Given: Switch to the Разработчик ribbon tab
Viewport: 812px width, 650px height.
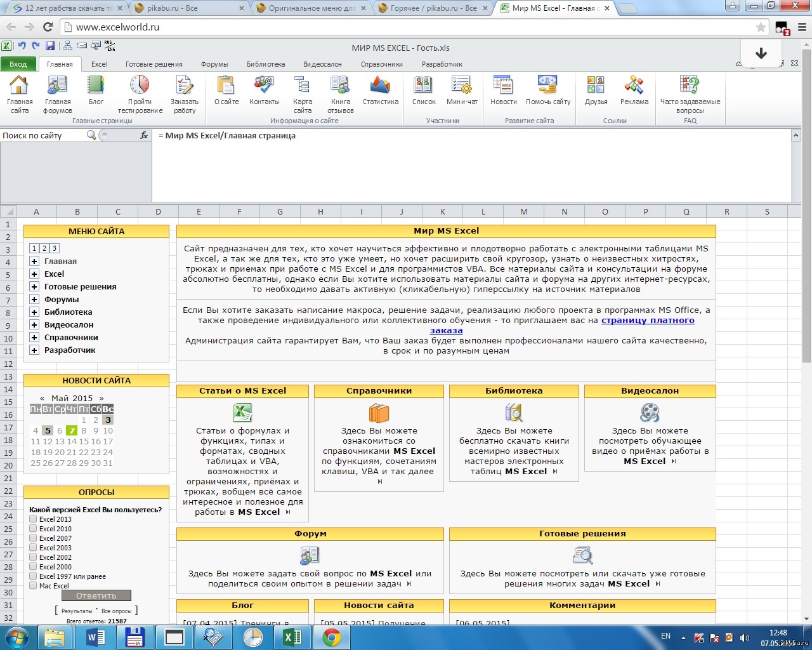Looking at the screenshot, I should coord(442,64).
